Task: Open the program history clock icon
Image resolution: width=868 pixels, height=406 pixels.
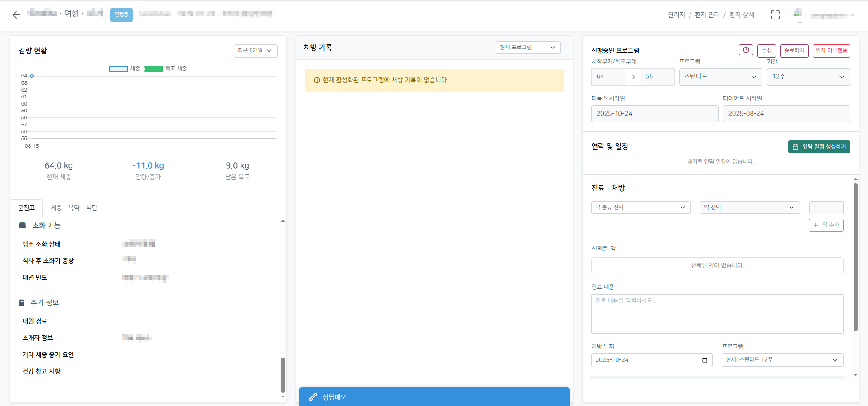Action: click(746, 50)
